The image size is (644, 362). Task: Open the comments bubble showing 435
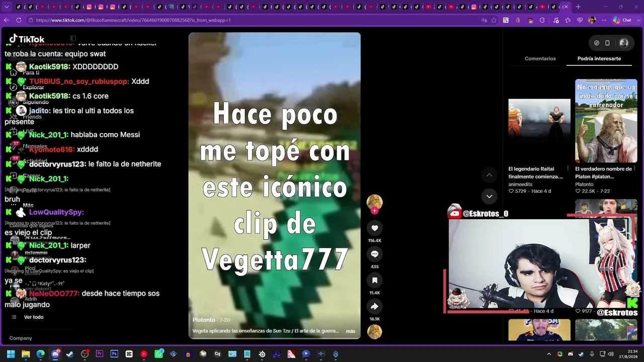point(374,254)
